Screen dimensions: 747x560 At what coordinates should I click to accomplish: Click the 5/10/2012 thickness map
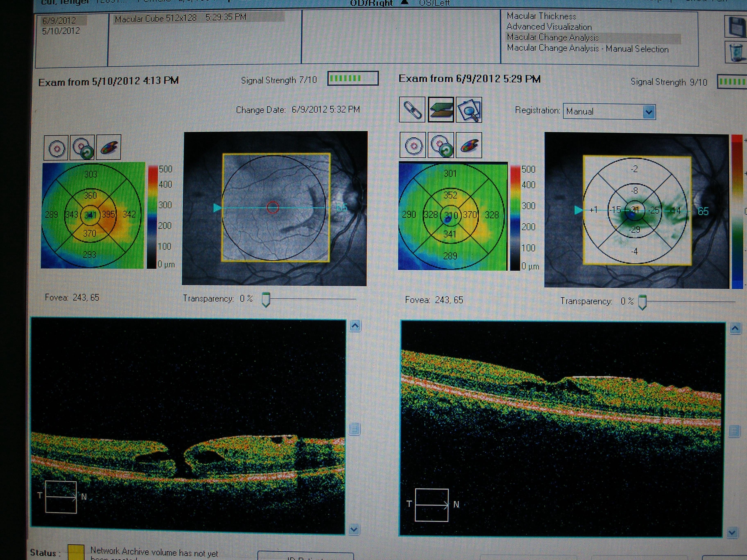point(93,215)
